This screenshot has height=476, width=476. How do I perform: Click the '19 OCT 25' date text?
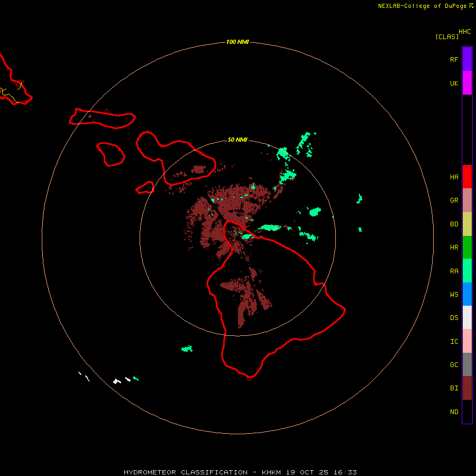[307, 472]
